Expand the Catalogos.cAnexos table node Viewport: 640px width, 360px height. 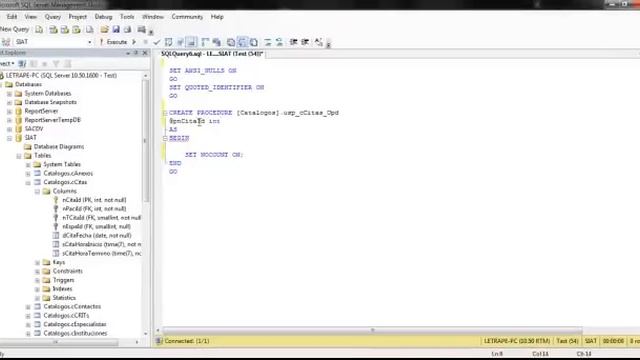28,173
